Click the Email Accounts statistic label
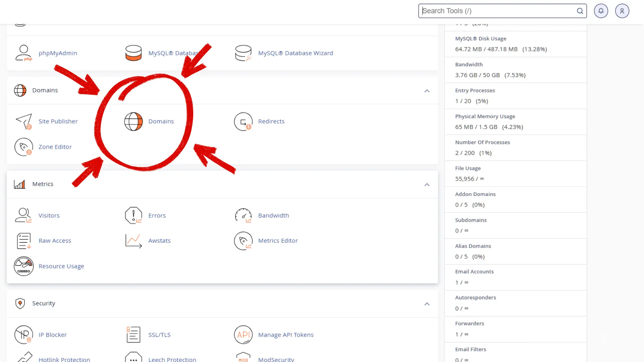Viewport: 644px width, 362px height. 474,271
